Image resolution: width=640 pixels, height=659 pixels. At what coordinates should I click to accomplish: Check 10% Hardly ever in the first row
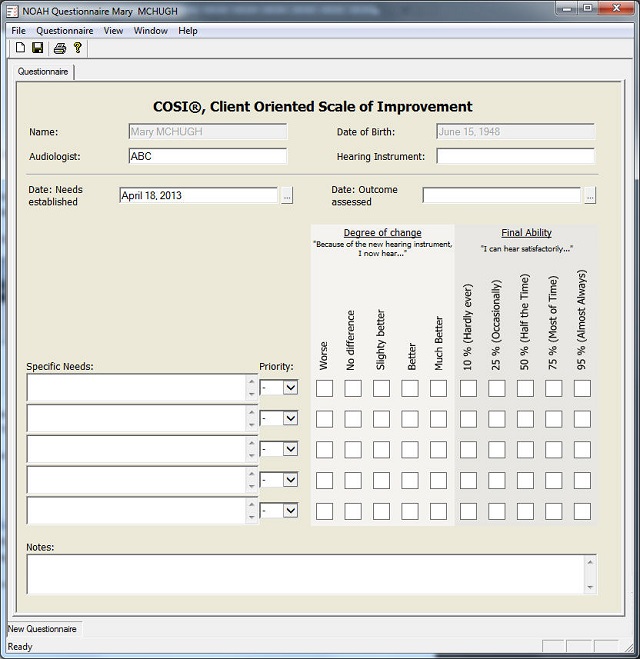pos(468,388)
